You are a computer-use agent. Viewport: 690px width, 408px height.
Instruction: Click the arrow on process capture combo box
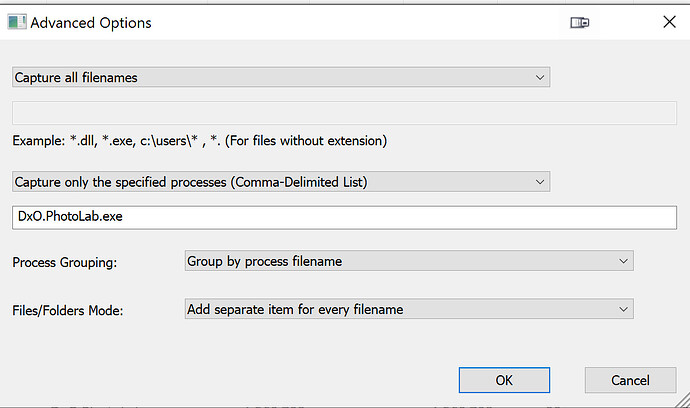click(540, 181)
